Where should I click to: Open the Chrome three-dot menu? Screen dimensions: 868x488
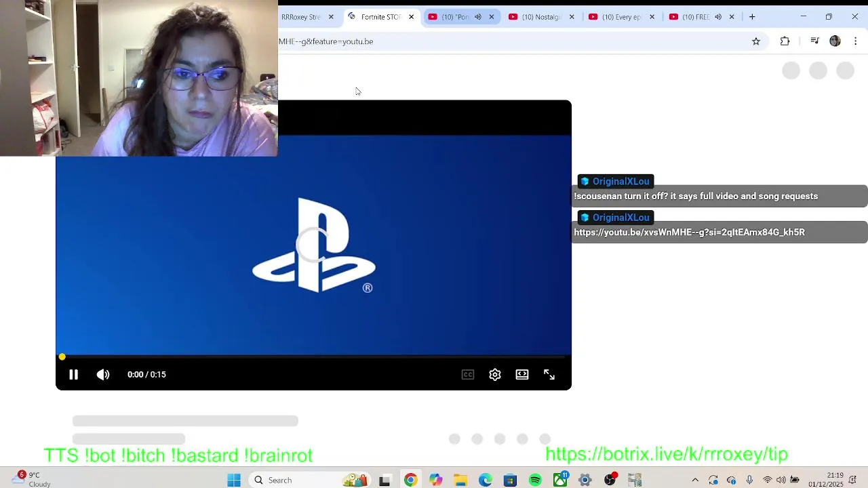coord(855,41)
